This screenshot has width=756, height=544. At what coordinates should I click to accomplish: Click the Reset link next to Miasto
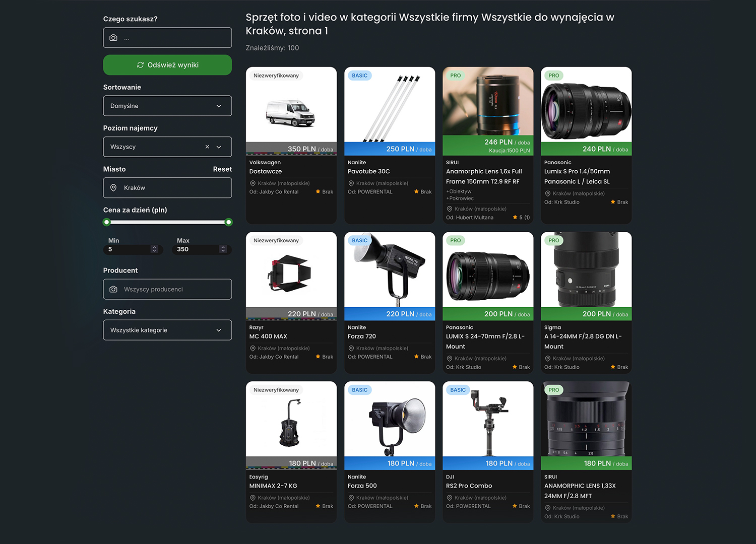222,169
